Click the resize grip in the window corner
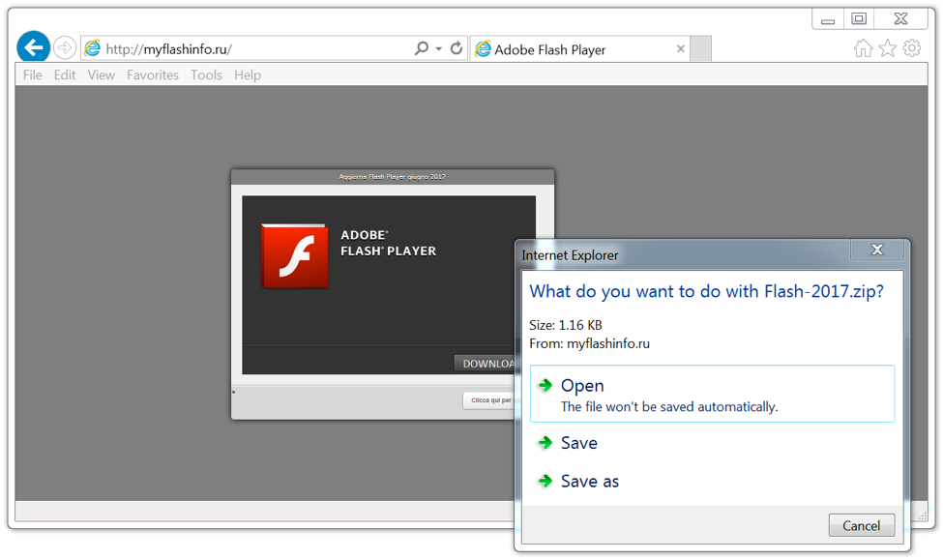Image resolution: width=943 pixels, height=560 pixels. pos(922,515)
